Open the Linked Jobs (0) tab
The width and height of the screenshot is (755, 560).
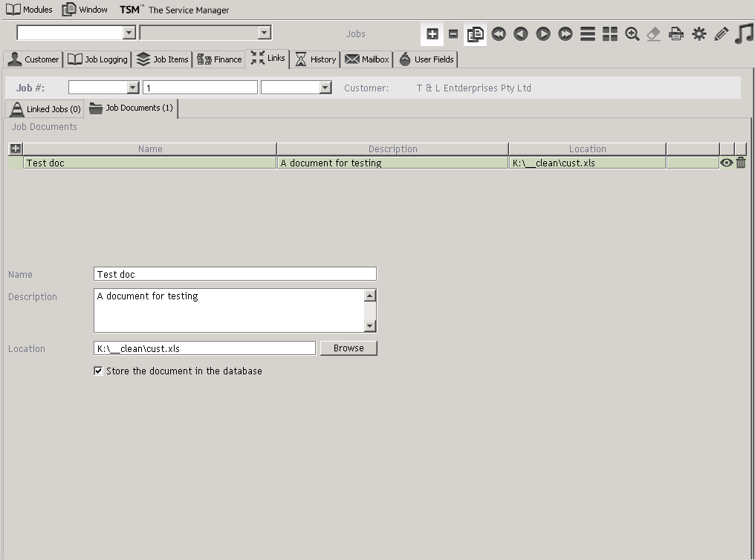(45, 109)
